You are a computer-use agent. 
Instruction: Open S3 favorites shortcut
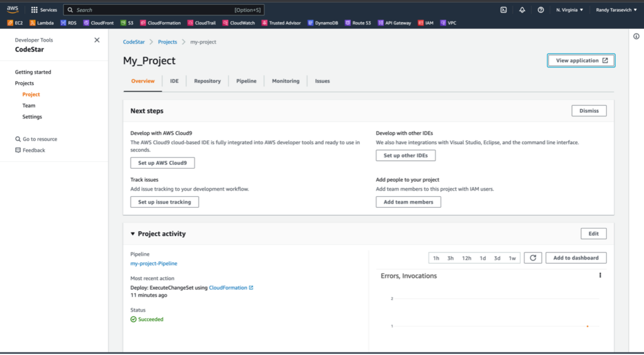127,23
